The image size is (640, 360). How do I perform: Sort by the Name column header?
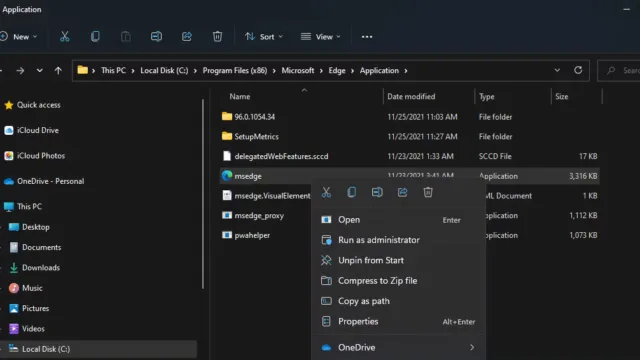(x=240, y=97)
